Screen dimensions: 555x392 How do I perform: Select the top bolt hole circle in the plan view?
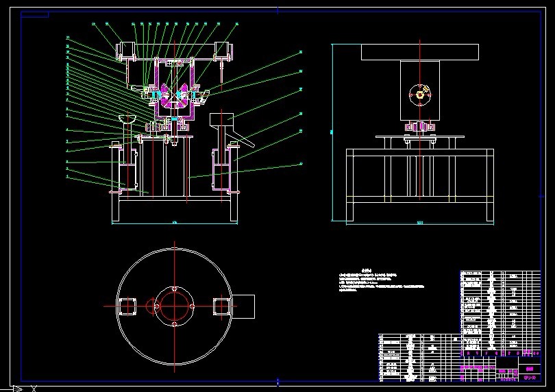pyautogui.click(x=175, y=289)
